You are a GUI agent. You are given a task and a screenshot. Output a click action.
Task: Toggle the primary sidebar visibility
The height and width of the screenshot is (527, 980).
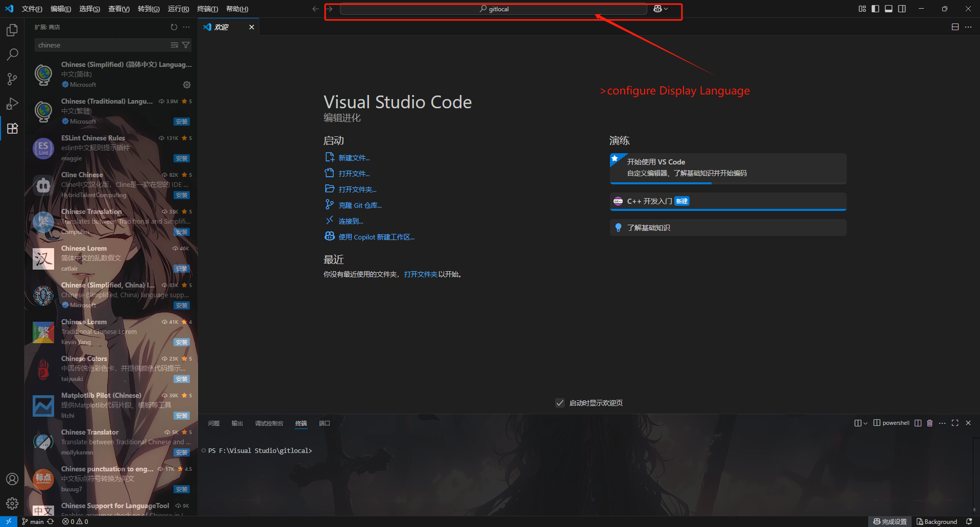tap(875, 9)
